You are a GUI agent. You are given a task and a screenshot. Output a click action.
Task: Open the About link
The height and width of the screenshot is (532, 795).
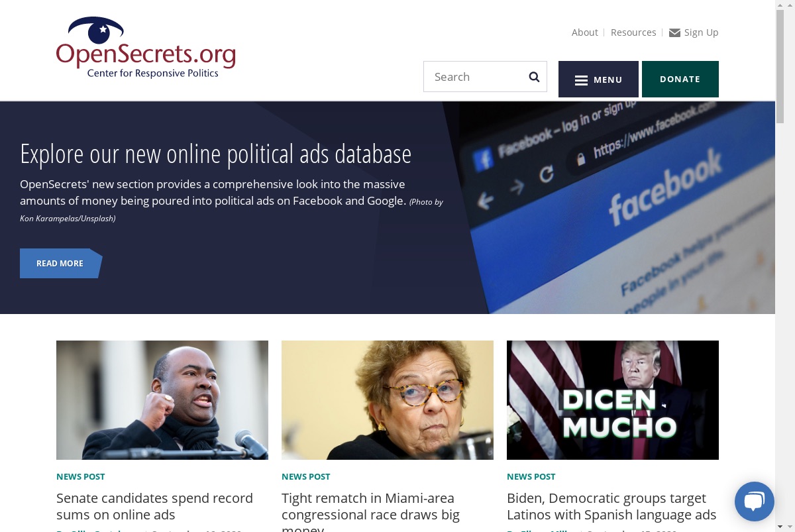pos(584,32)
